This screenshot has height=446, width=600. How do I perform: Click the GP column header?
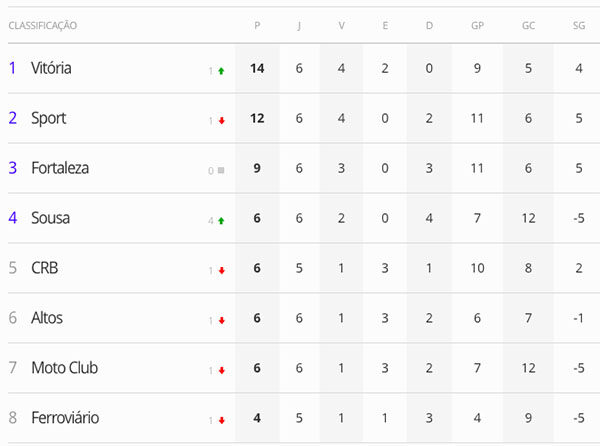[x=477, y=26]
